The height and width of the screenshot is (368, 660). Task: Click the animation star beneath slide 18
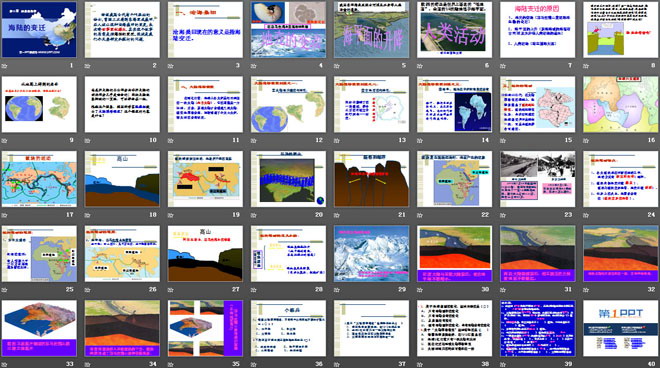88,215
